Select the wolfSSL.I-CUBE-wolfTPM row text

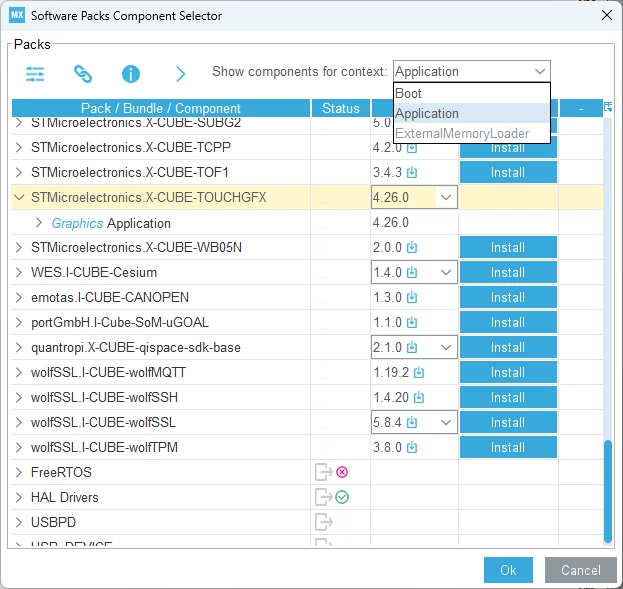point(104,448)
